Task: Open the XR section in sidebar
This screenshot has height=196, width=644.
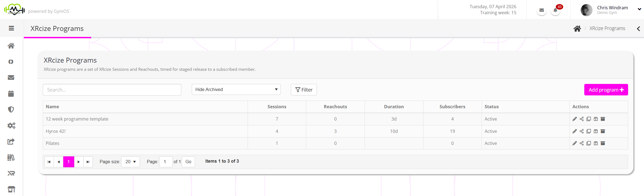Action: [x=11, y=173]
